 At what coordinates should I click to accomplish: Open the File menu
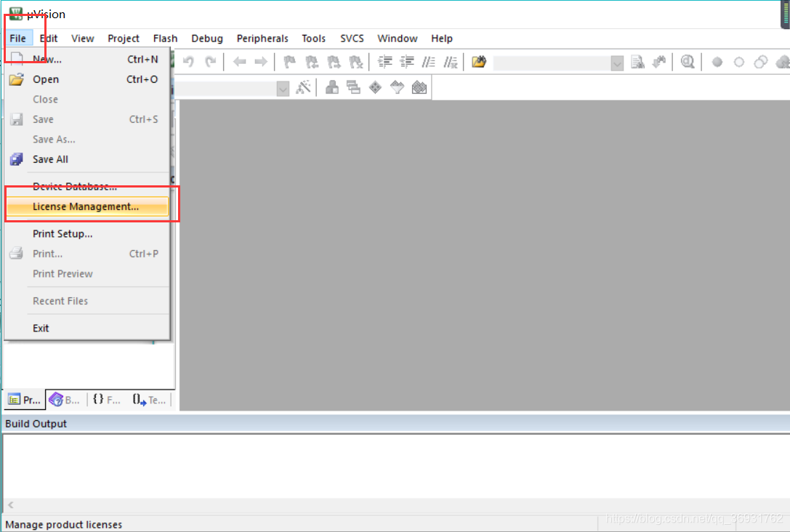pyautogui.click(x=17, y=39)
